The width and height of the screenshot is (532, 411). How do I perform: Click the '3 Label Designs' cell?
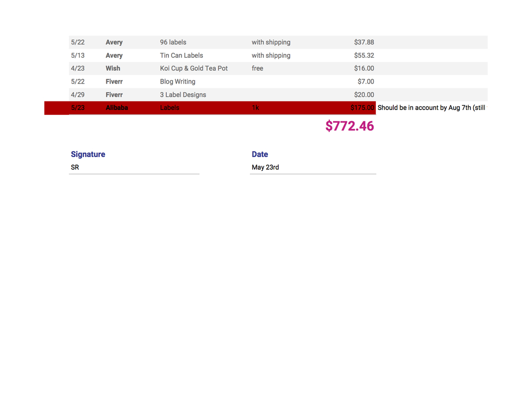coord(183,95)
